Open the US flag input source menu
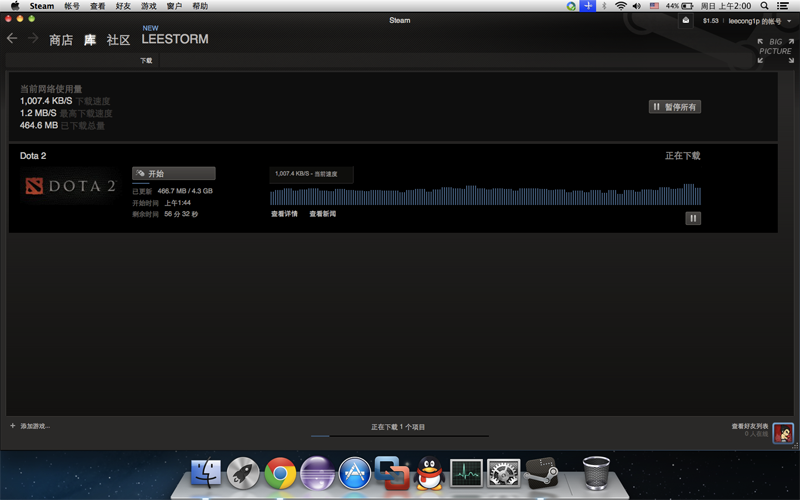 click(654, 6)
